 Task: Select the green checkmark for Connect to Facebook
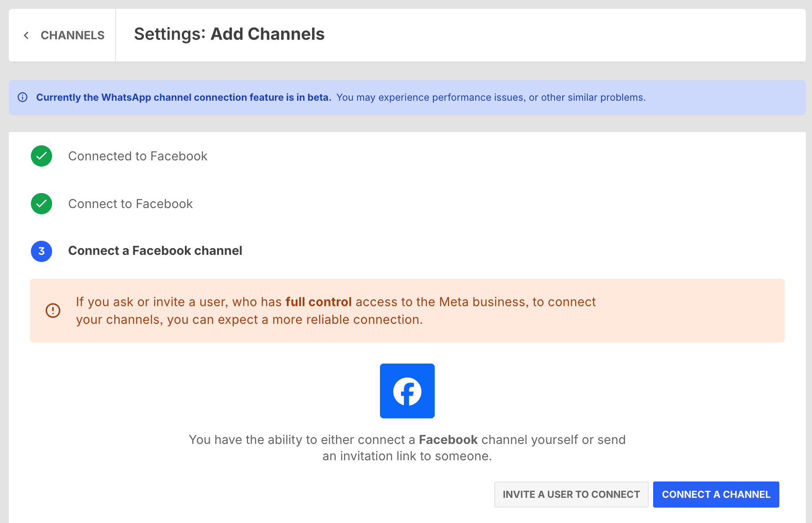pos(41,204)
